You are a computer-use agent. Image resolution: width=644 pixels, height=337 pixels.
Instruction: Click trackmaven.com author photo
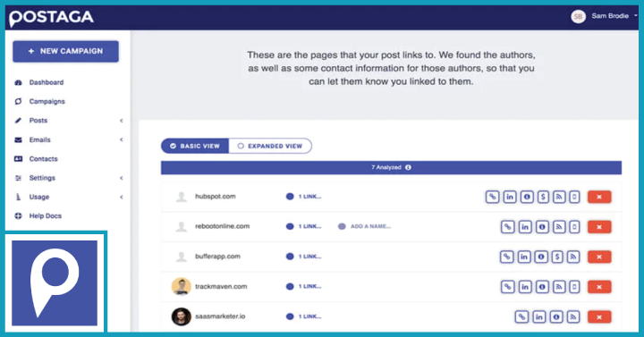181,286
